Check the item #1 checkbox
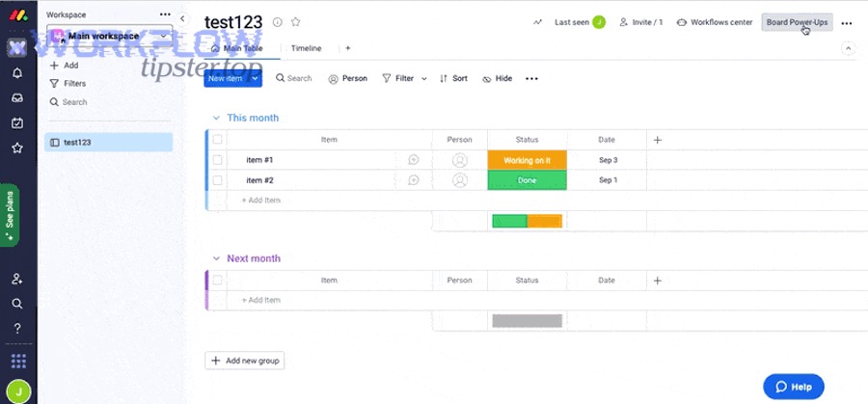The image size is (868, 404). pos(218,160)
